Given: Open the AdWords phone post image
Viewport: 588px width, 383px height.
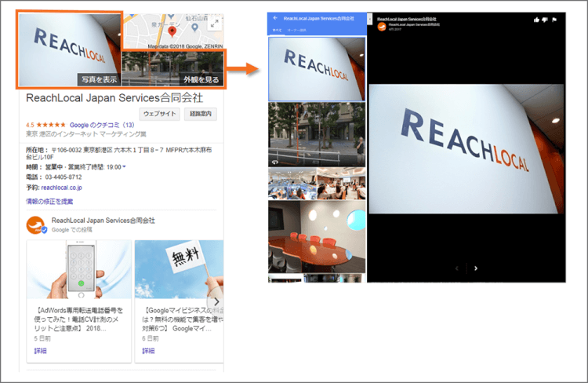Looking at the screenshot, I should [78, 269].
